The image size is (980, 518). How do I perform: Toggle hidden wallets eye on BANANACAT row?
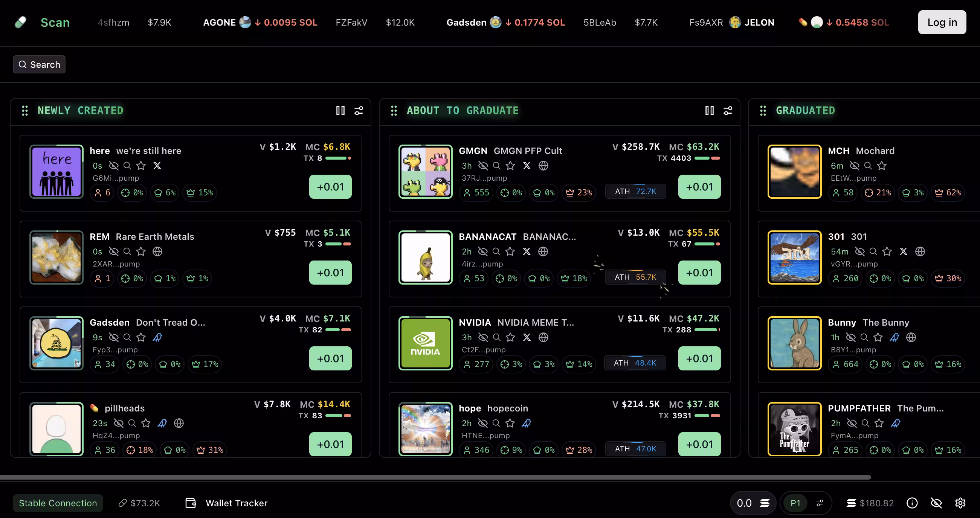coord(482,252)
